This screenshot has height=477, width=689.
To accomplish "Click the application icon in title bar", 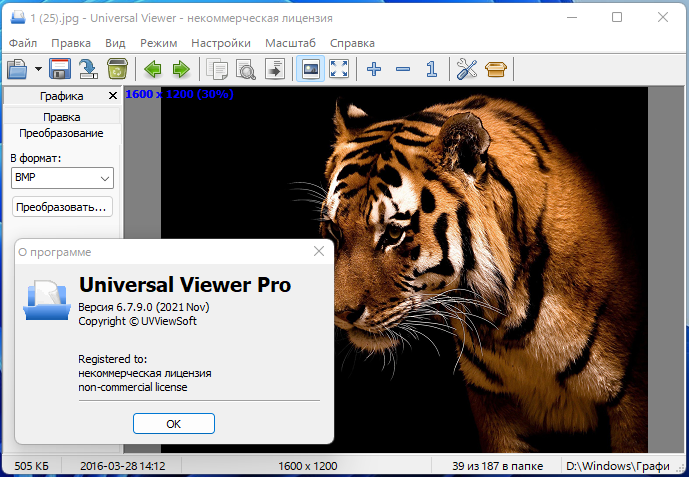I will [x=18, y=18].
